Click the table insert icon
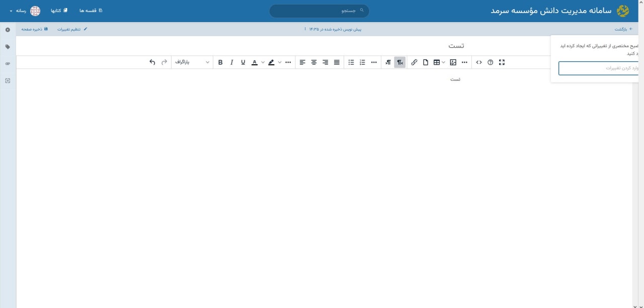The width and height of the screenshot is (644, 308). pos(437,62)
